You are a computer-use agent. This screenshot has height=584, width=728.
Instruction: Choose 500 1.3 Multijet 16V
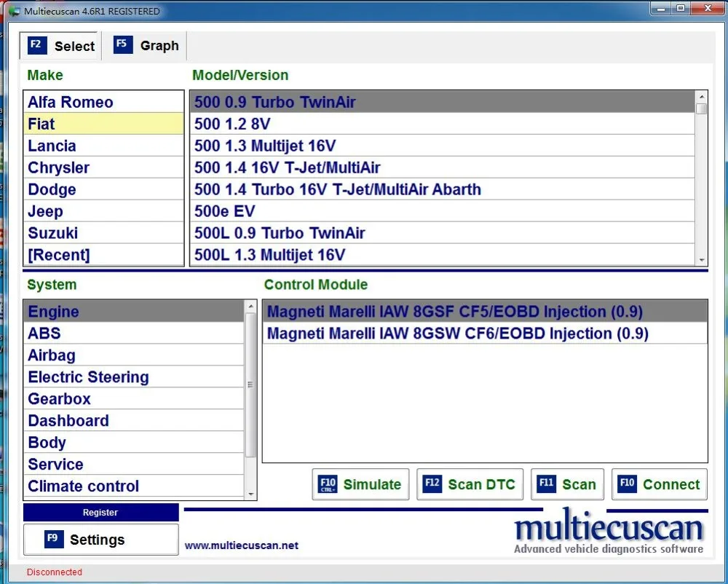tap(443, 146)
